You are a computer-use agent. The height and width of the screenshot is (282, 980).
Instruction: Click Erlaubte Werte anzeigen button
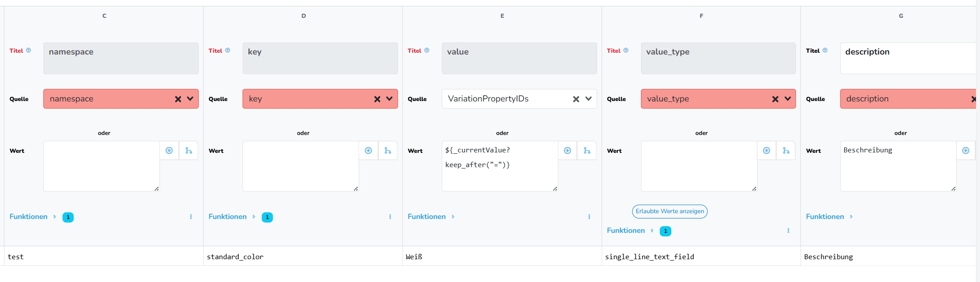(x=670, y=211)
